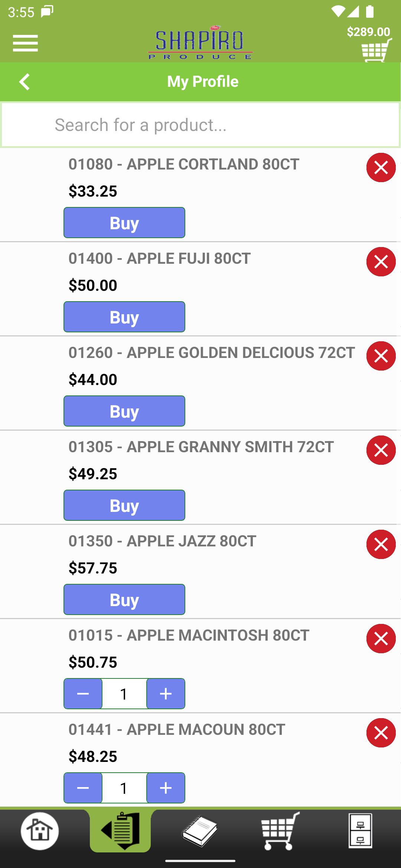Go back using the My Profile arrow
Screen dimensions: 401x868
click(25, 82)
